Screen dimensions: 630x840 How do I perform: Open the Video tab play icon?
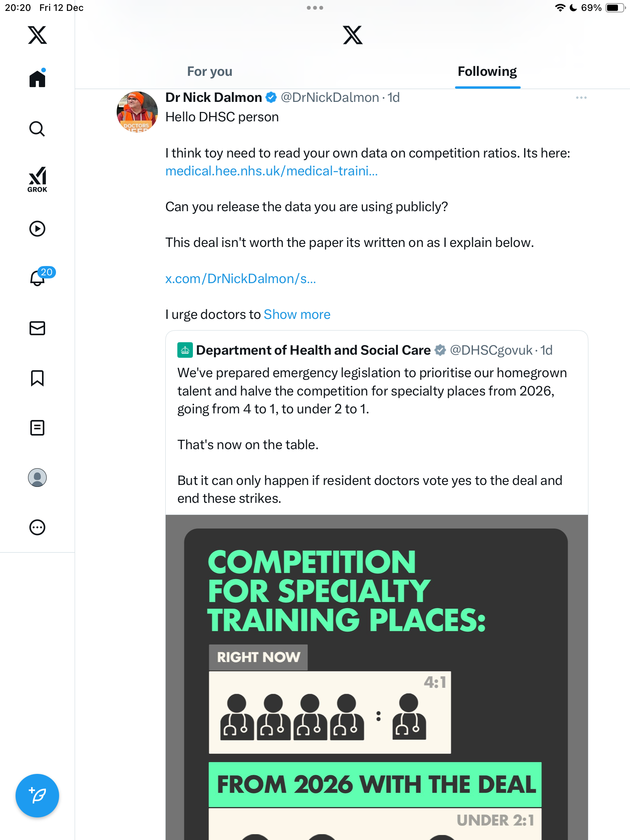click(37, 229)
